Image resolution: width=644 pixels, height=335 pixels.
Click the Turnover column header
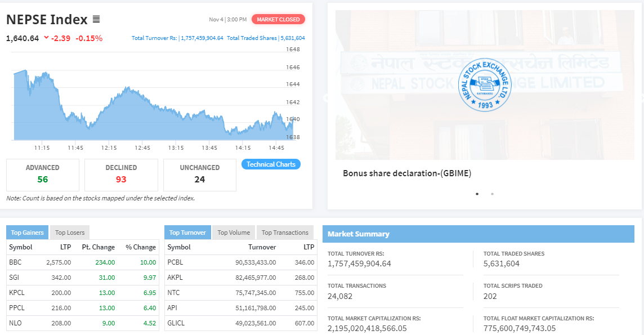(262, 247)
